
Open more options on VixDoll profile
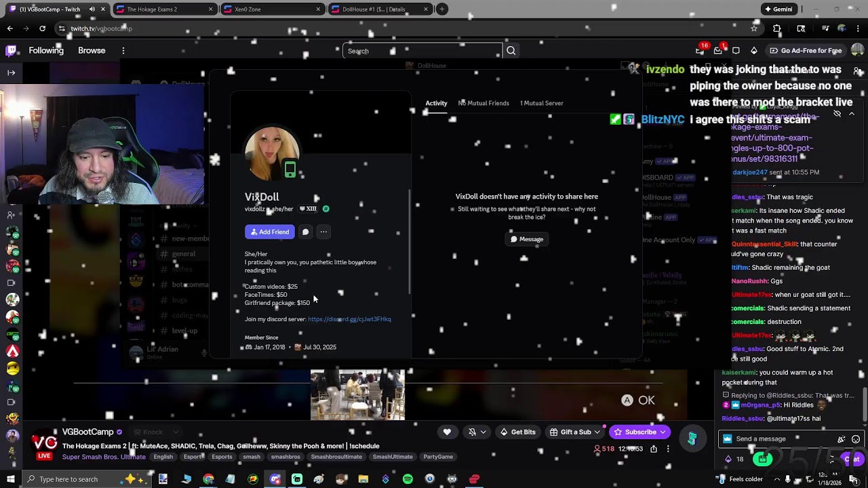pos(323,232)
